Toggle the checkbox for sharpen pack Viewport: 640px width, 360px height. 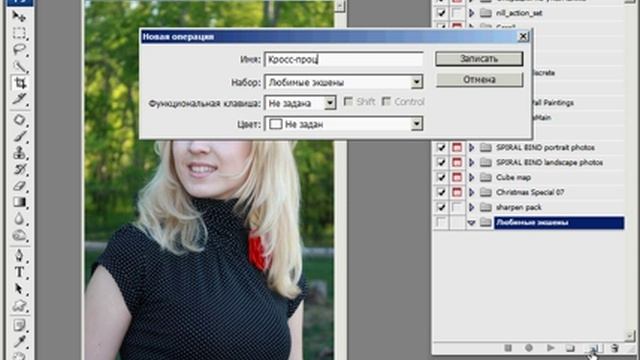(441, 207)
